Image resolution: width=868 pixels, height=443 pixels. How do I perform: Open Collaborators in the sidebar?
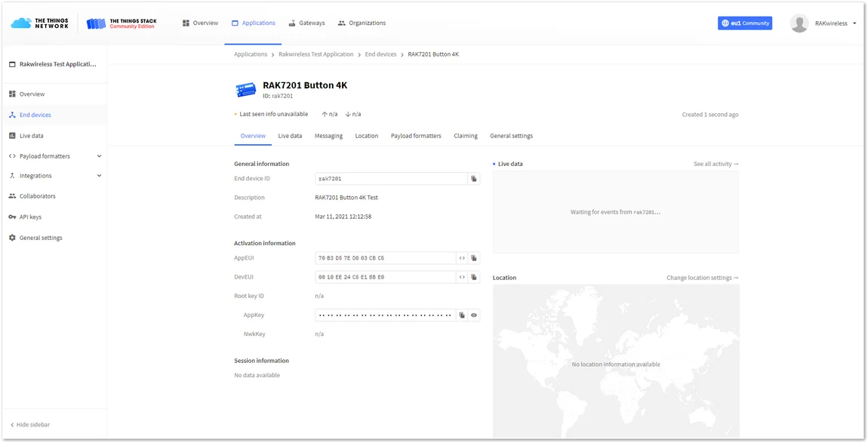coord(54,196)
